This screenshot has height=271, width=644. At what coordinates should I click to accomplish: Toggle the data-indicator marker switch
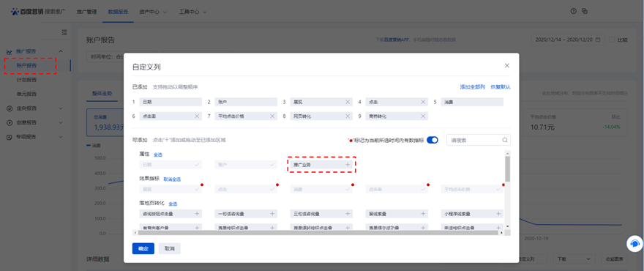coord(433,140)
